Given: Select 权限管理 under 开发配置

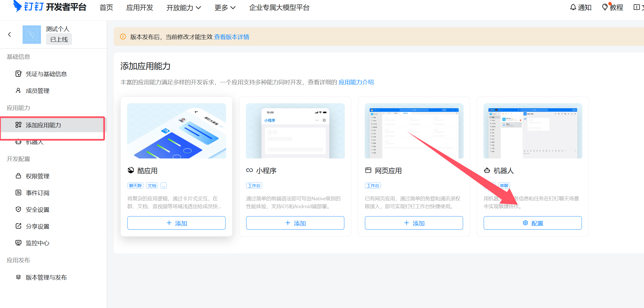Looking at the screenshot, I should [37, 176].
